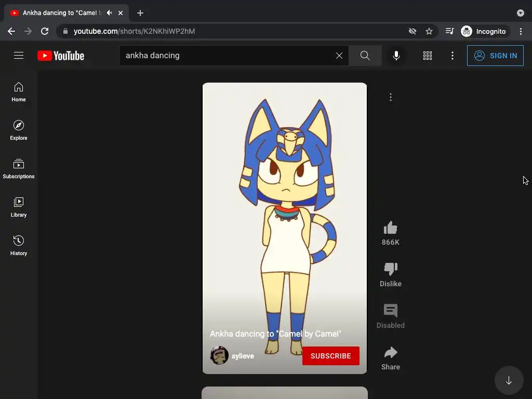
Task: Click the Incognito profile button
Action: point(484,31)
